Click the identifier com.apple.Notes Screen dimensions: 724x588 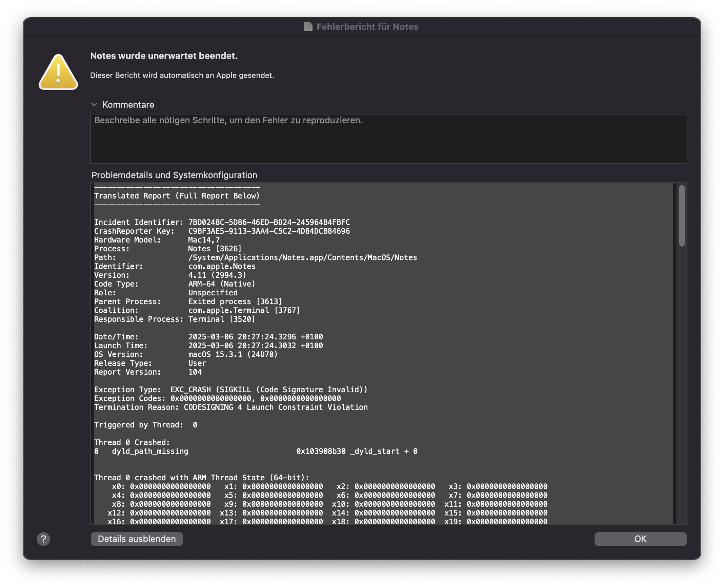tap(222, 266)
